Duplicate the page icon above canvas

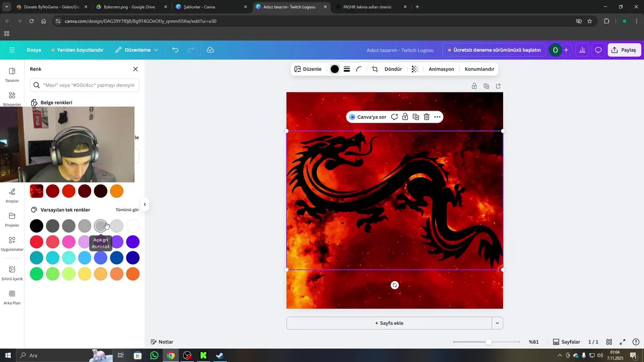point(486,86)
